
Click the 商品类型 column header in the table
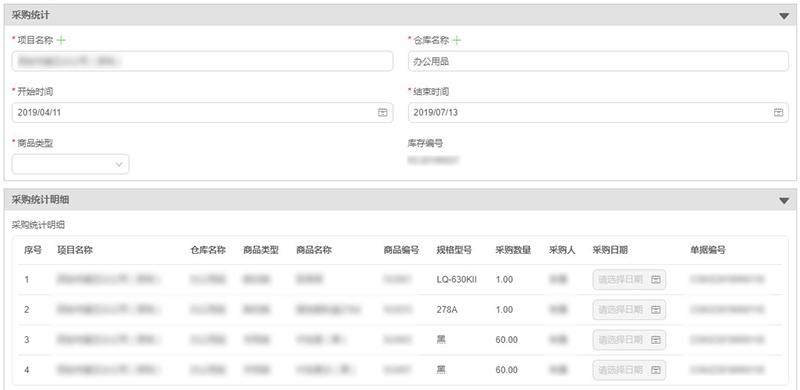click(261, 250)
